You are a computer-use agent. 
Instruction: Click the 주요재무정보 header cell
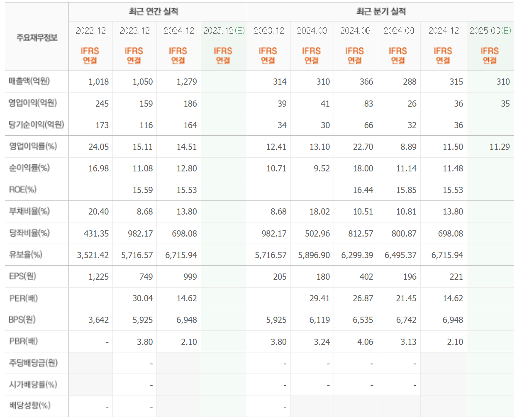[37, 38]
